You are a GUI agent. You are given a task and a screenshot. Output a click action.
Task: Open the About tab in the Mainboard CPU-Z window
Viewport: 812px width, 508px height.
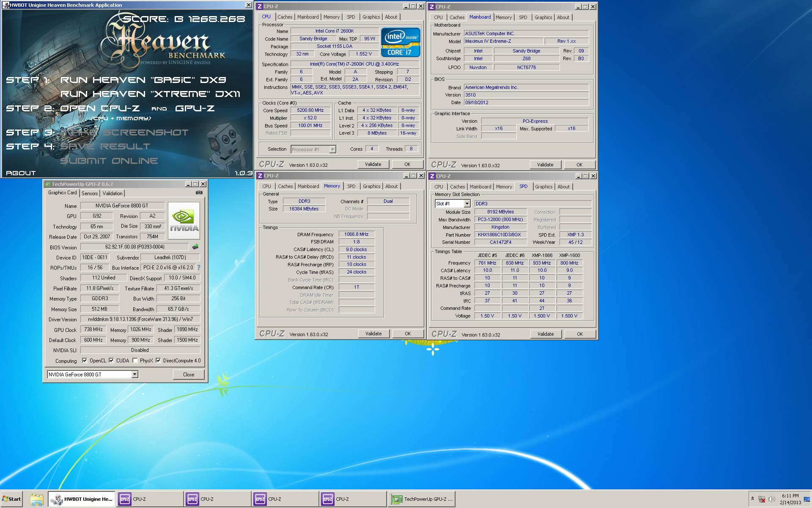(x=563, y=17)
